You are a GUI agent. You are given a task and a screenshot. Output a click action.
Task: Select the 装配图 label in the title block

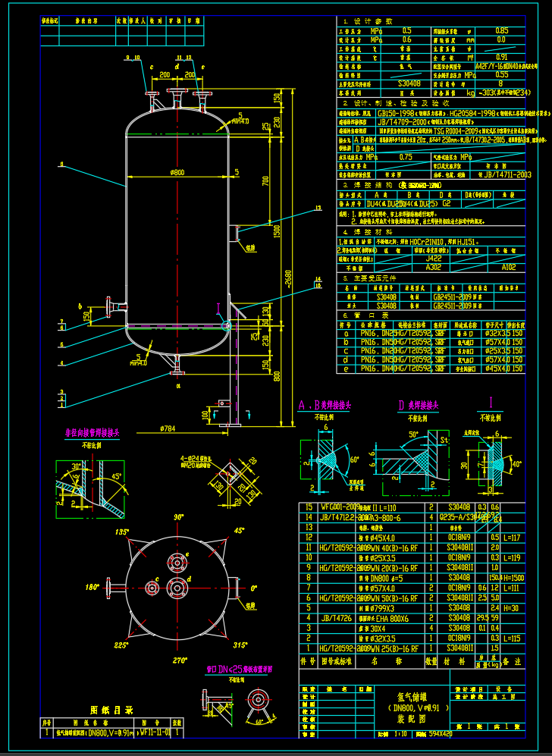pos(412,718)
